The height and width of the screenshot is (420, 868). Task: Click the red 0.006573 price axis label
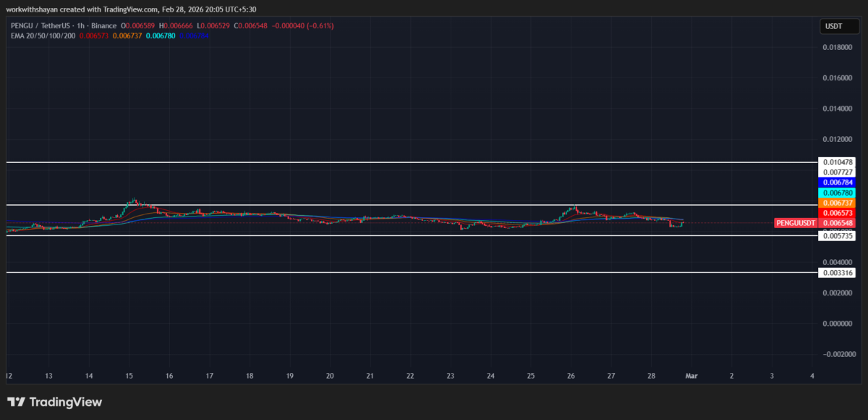(837, 213)
